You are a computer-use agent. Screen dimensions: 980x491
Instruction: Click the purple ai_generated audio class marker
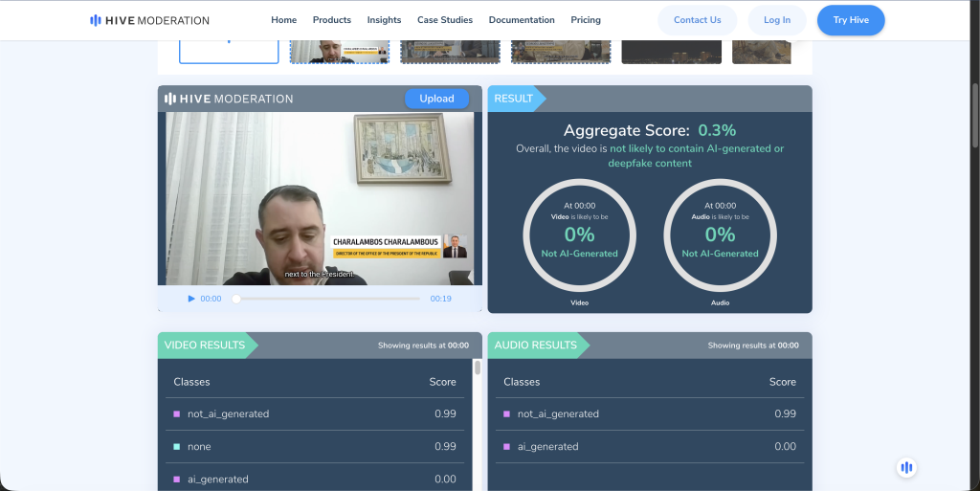tap(506, 447)
